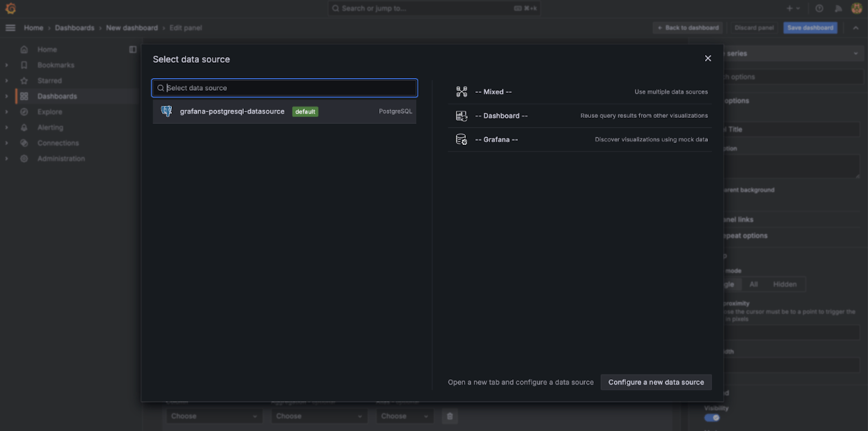
Task: Click the Connections sidebar icon
Action: (24, 143)
